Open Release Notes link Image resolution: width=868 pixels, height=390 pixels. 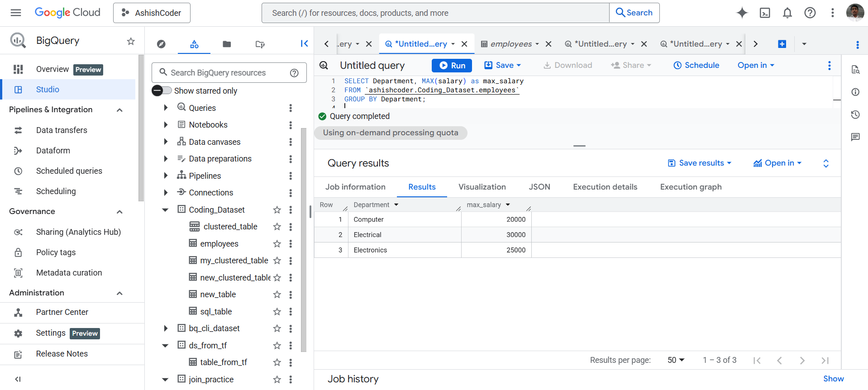[62, 354]
